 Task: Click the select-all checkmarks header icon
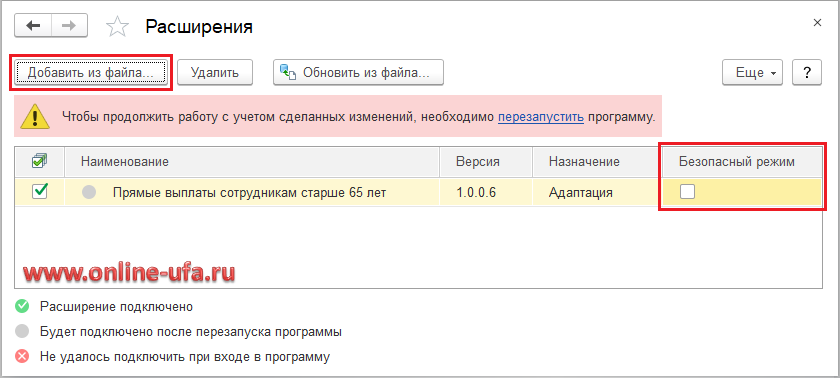[40, 161]
